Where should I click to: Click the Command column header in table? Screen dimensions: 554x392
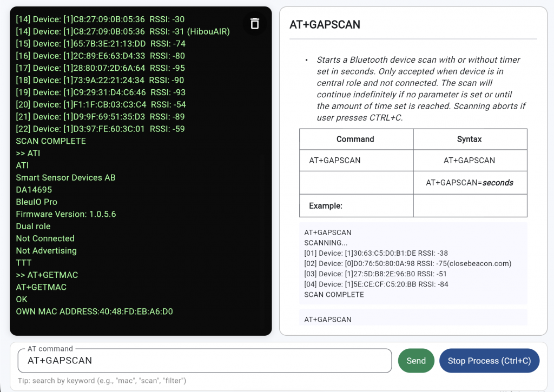pyautogui.click(x=355, y=139)
